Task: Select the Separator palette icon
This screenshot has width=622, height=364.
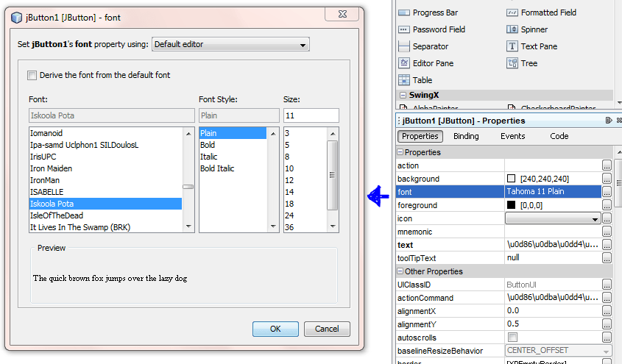Action: [404, 46]
